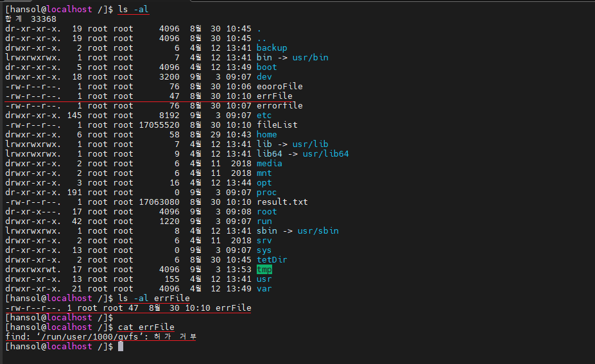
Task: Click the 'cat errFile' command text
Action: click(146, 327)
